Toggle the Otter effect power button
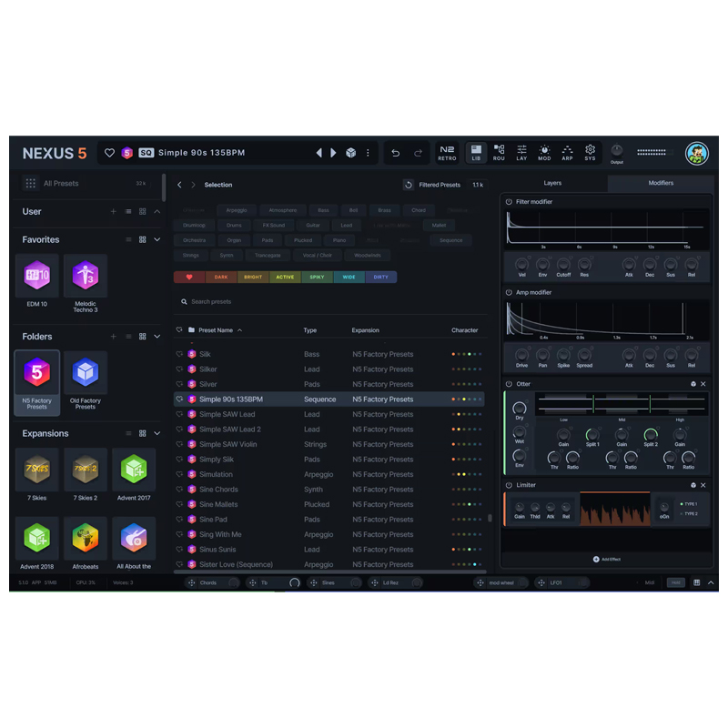Viewport: 728px width, 728px height. (509, 384)
